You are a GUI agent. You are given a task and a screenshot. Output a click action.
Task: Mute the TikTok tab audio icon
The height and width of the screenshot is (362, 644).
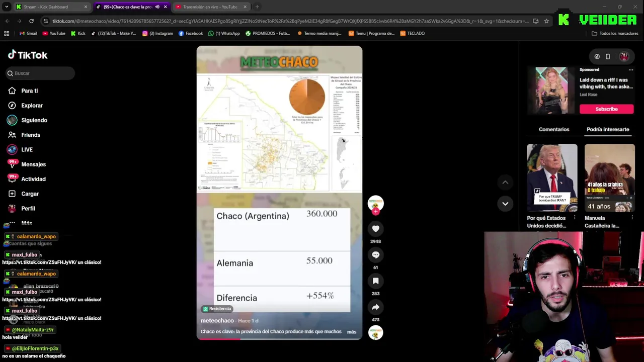[x=157, y=7]
